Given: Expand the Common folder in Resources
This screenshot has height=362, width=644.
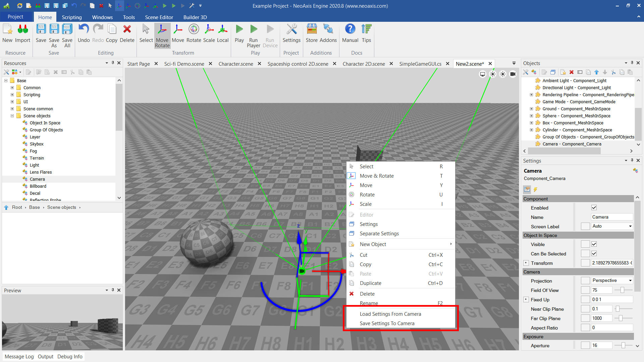Looking at the screenshot, I should [12, 88].
